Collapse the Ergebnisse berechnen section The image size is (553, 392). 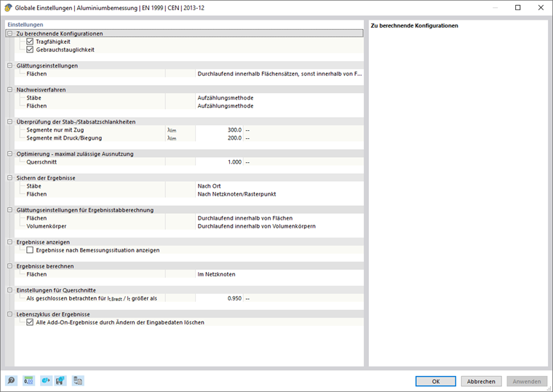point(10,265)
